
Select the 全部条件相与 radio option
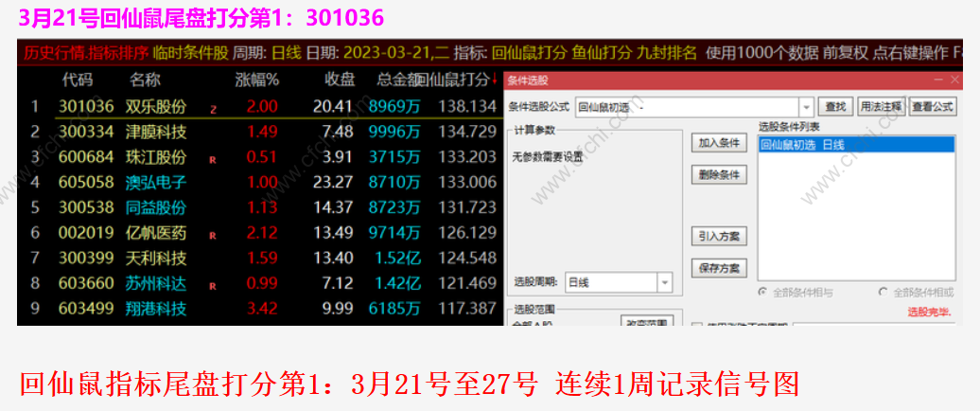tap(762, 292)
